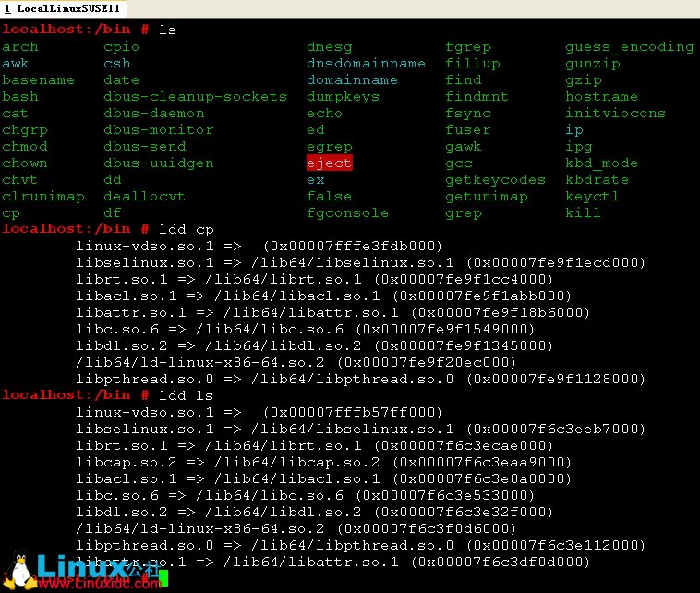
Task: Select the LocalLinuxSUSE11 session tab
Action: coord(63,8)
